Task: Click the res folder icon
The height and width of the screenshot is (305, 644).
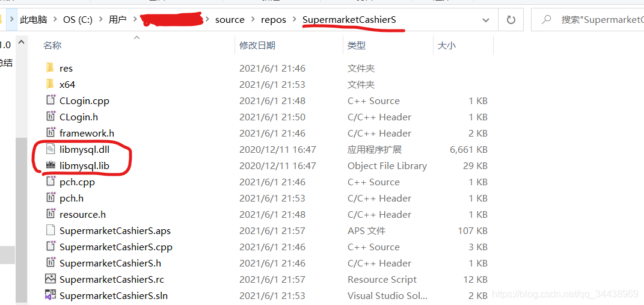Action: 50,68
